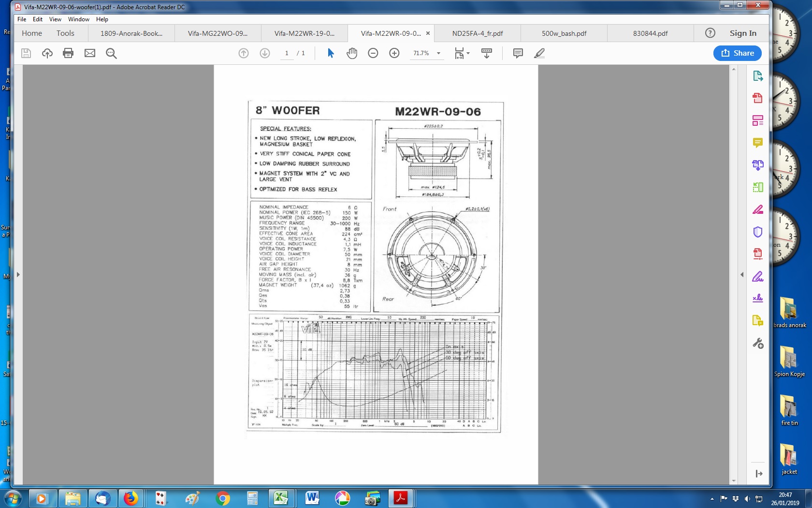
Task: Open Export PDF in the right panel
Action: click(x=758, y=76)
